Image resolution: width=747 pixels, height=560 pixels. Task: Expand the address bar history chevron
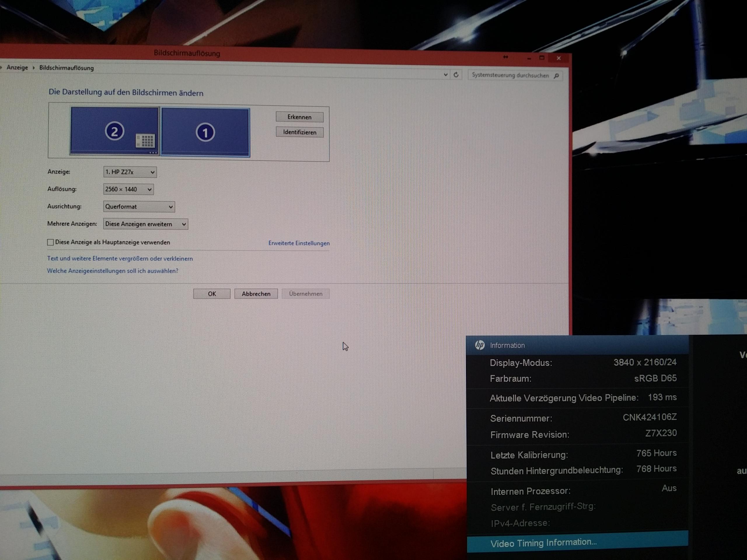[x=446, y=75]
